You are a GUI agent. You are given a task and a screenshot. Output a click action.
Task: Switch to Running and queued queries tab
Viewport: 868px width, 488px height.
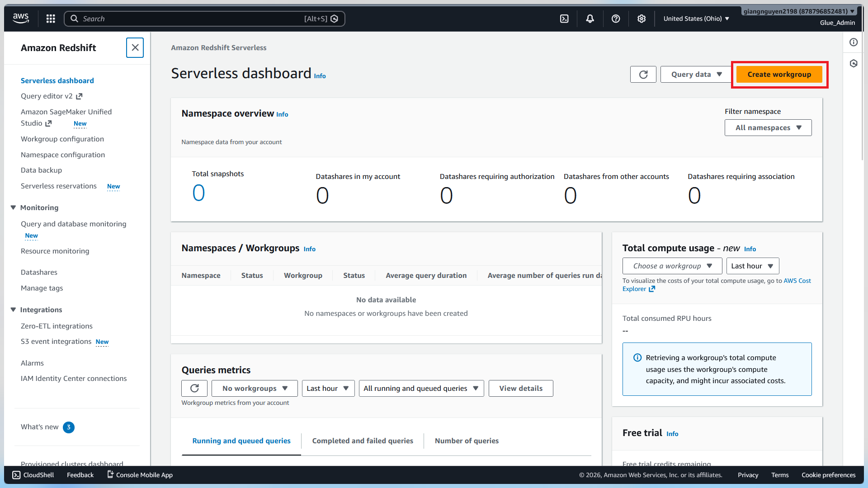pos(241,441)
